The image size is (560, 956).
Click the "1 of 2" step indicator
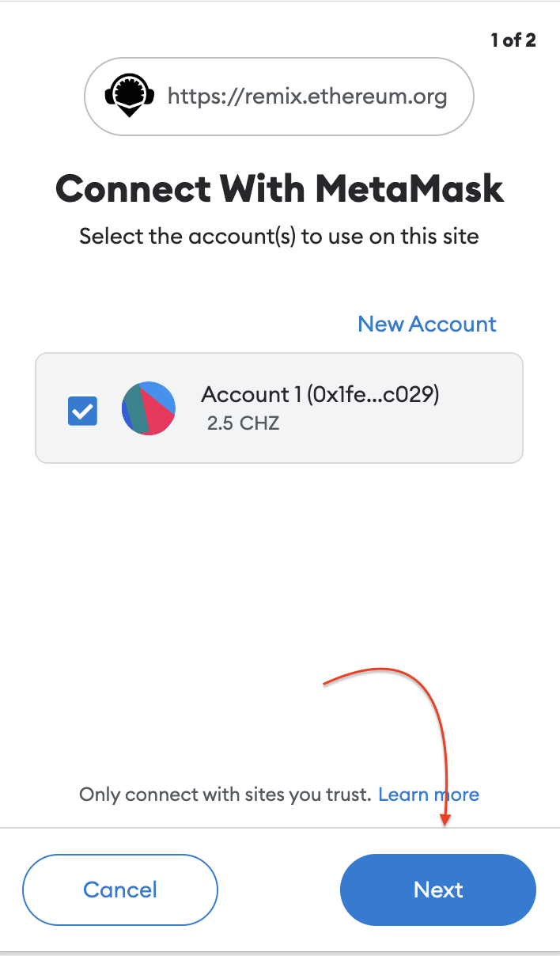click(513, 40)
